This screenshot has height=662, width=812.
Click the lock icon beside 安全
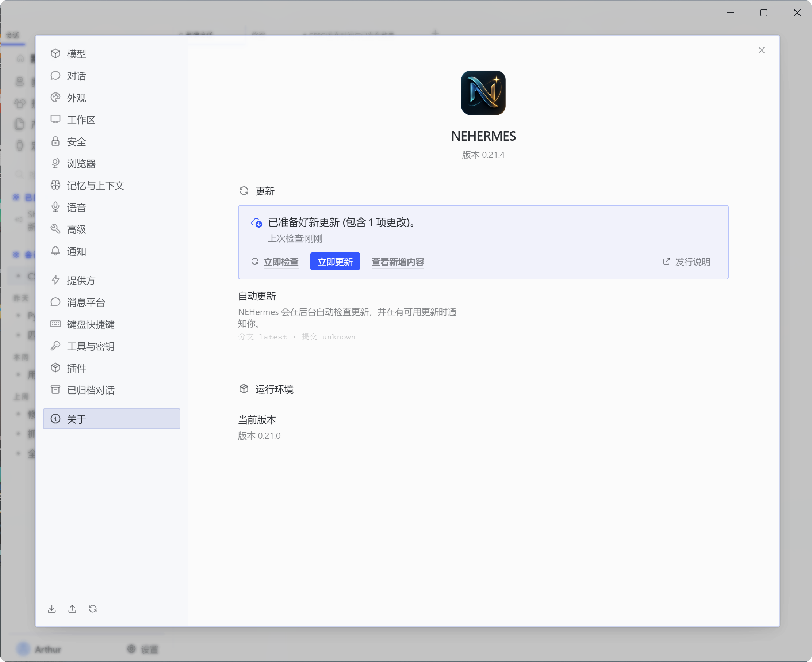point(55,141)
